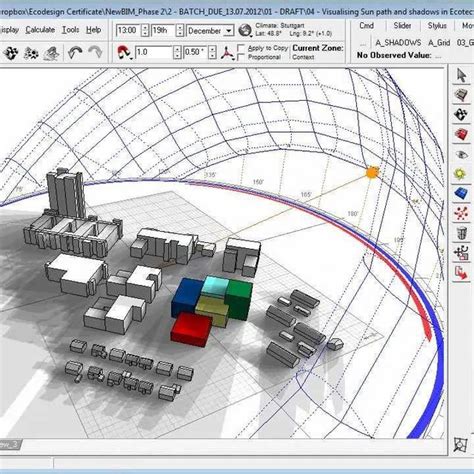Click the 19th date input field
The height and width of the screenshot is (474, 474).
pos(163,31)
